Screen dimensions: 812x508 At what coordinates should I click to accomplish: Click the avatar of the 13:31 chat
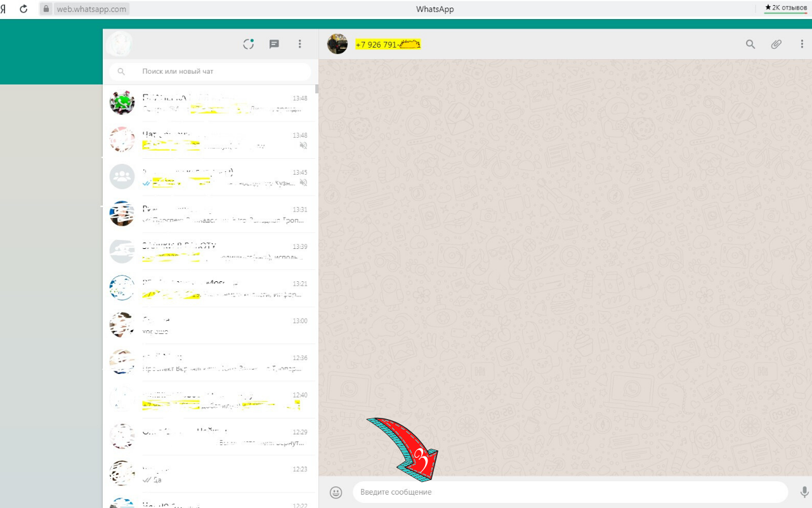tap(122, 213)
